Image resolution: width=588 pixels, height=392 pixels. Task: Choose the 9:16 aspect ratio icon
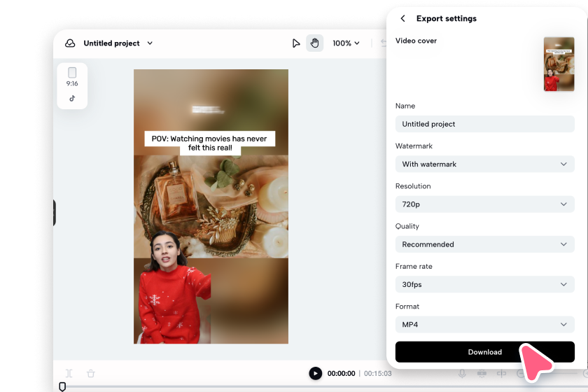[x=72, y=77]
